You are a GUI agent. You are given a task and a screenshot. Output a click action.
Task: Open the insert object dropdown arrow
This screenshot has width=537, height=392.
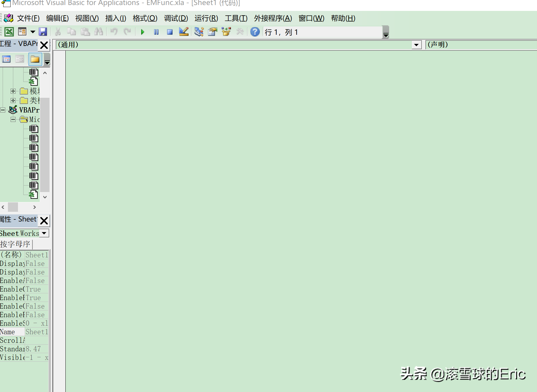[33, 32]
